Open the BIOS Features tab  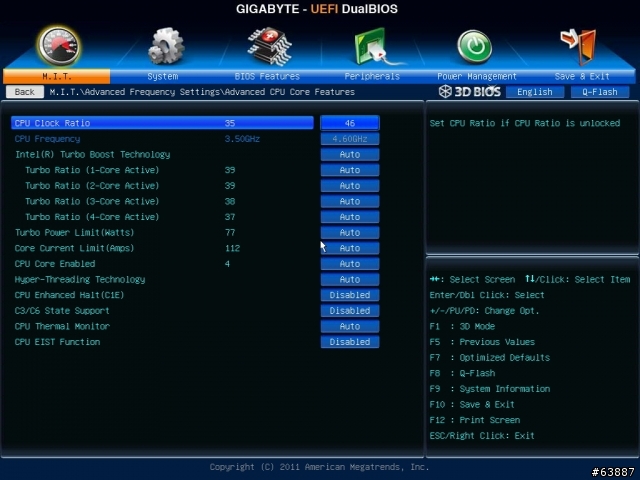267,76
